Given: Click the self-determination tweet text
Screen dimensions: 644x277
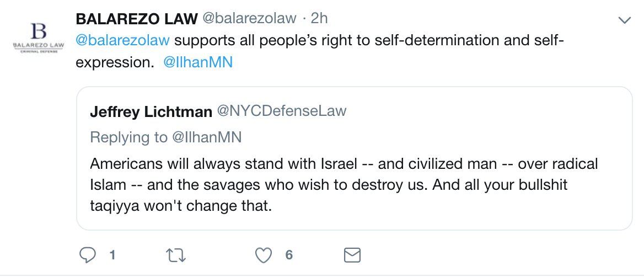Looking at the screenshot, I should [x=364, y=41].
